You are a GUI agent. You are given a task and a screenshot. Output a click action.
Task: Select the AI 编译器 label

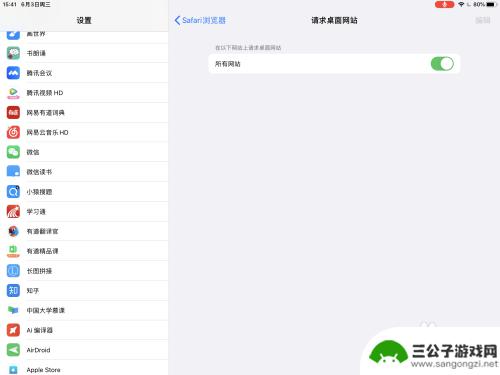click(x=40, y=330)
